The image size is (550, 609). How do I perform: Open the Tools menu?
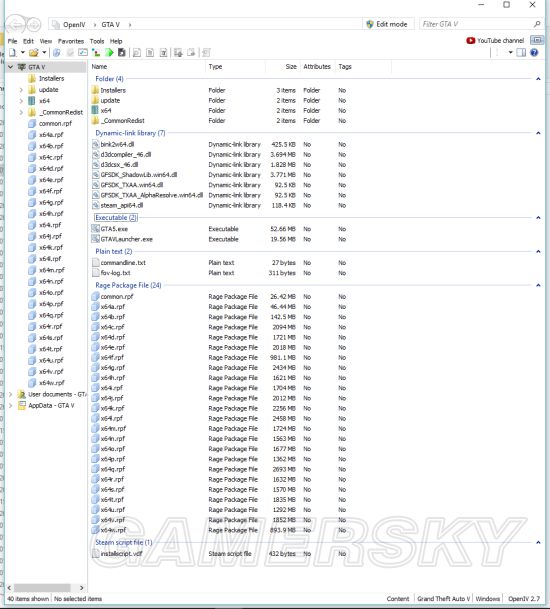[97, 41]
